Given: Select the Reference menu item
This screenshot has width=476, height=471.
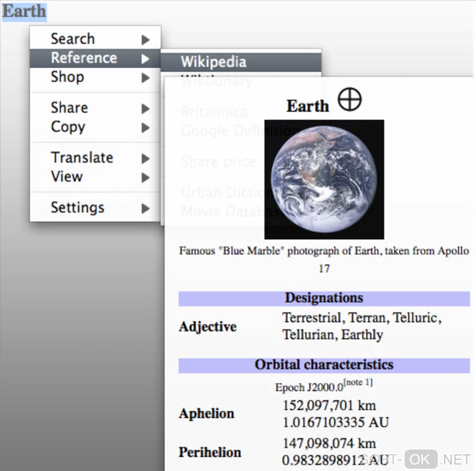Looking at the screenshot, I should tap(95, 58).
